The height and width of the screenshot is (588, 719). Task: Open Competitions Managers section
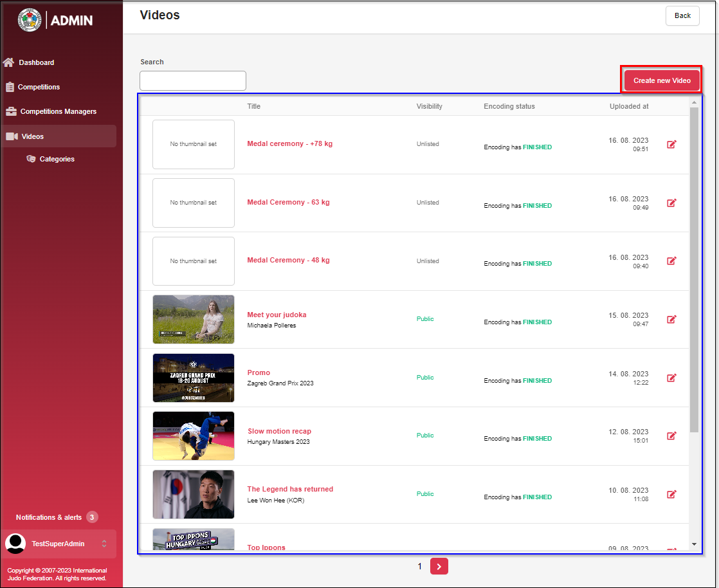pyautogui.click(x=58, y=111)
